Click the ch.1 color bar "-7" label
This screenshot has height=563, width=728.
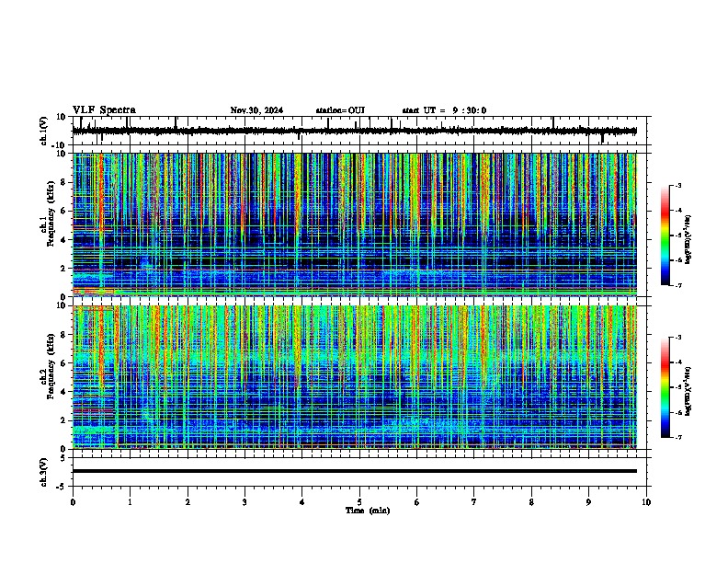pos(678,285)
